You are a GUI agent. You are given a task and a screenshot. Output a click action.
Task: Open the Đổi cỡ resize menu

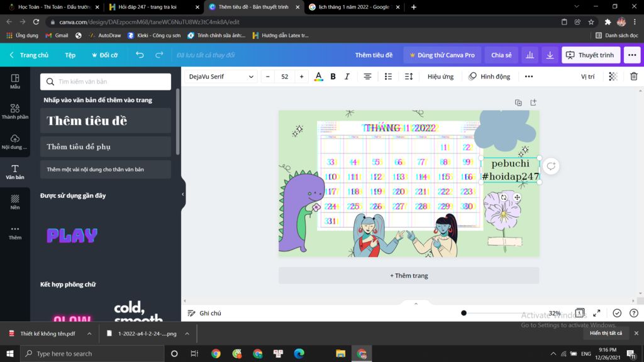tap(105, 55)
